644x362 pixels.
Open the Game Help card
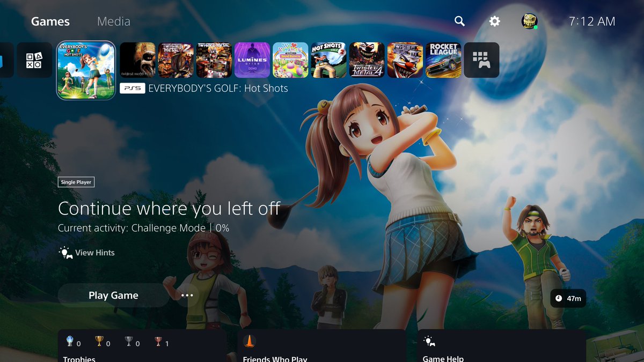(x=501, y=346)
